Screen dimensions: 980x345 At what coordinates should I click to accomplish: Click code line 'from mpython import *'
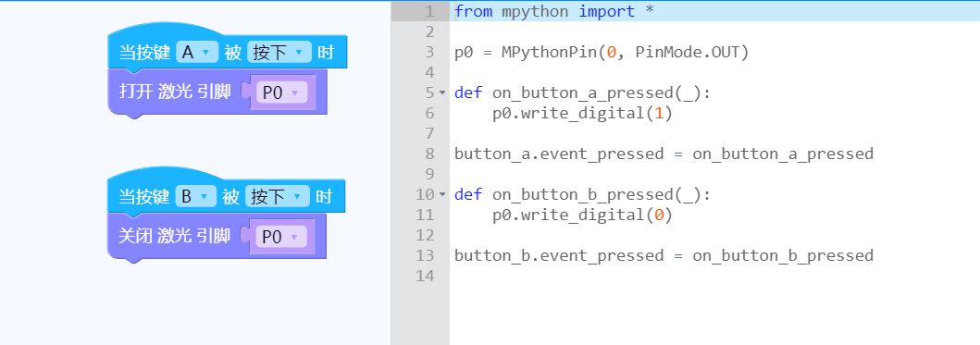[x=553, y=11]
